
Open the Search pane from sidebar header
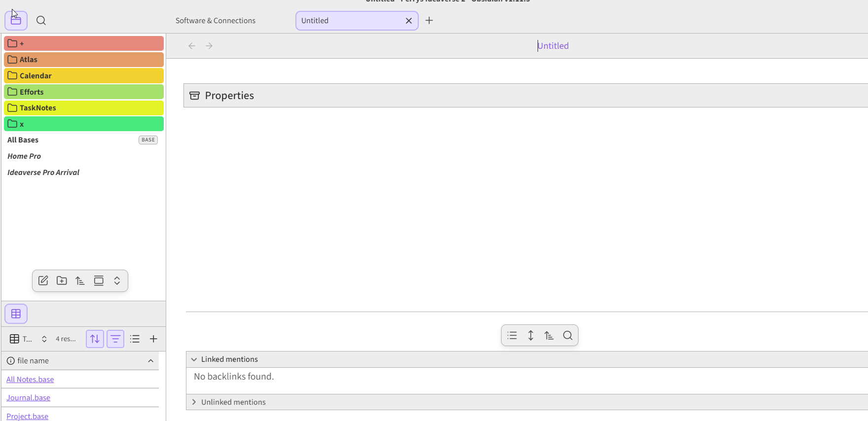point(41,21)
